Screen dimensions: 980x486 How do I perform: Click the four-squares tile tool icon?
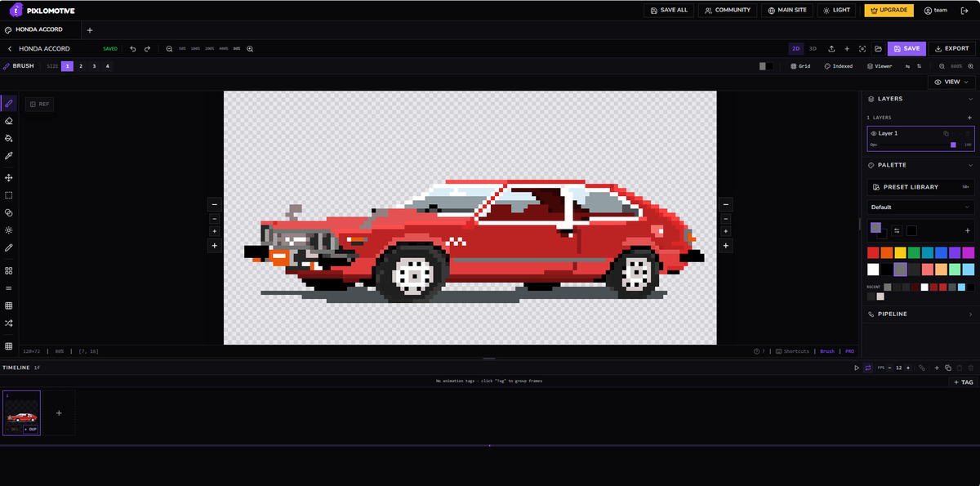(9, 270)
